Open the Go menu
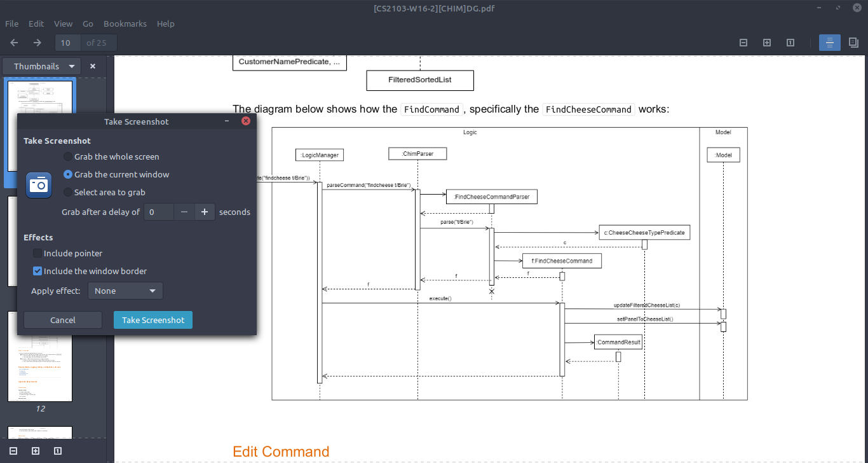The width and height of the screenshot is (868, 463). pyautogui.click(x=88, y=24)
